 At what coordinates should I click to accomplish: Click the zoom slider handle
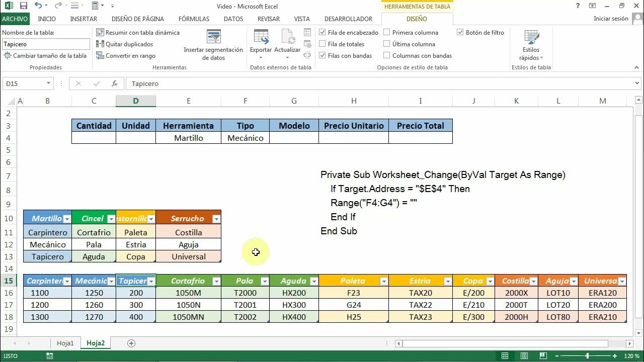(x=587, y=356)
